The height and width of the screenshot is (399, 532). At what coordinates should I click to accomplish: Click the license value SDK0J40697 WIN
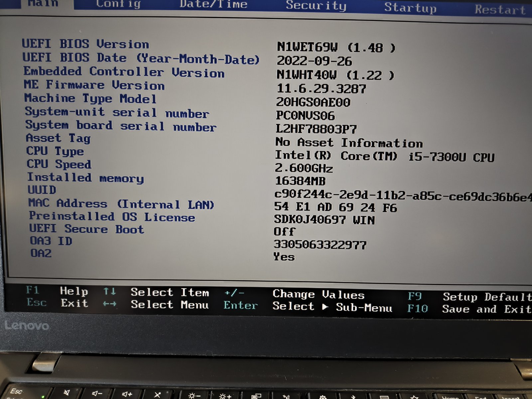point(325,220)
